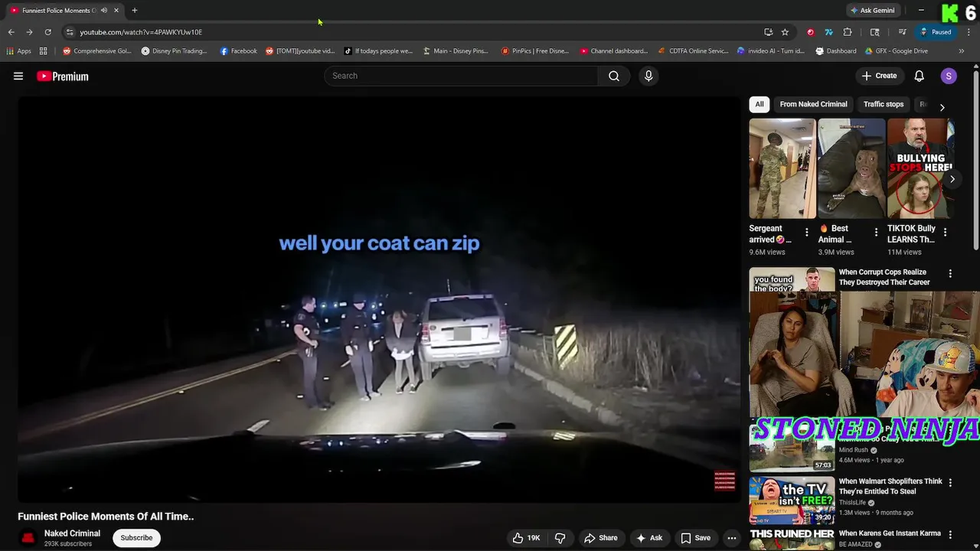Screen dimensions: 980x551
Task: Reload the current page
Action: [x=47, y=32]
